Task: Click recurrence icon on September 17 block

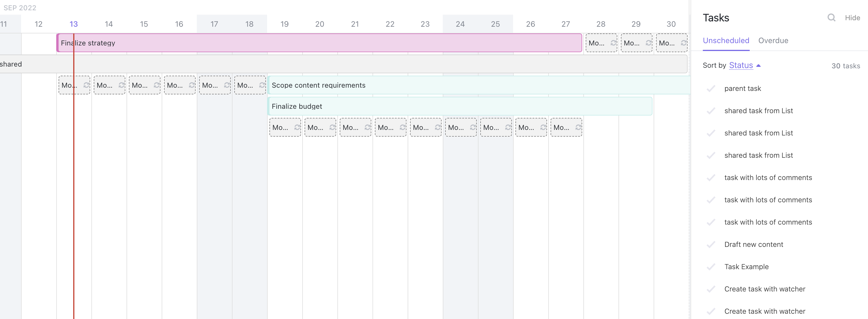Action: point(227,85)
